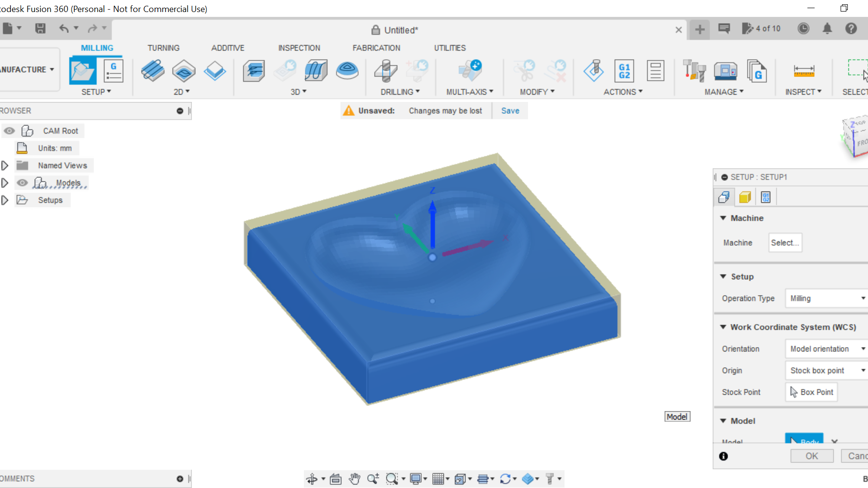Open the Stock tab in Setup dialog
The width and height of the screenshot is (868, 488).
[x=745, y=197]
